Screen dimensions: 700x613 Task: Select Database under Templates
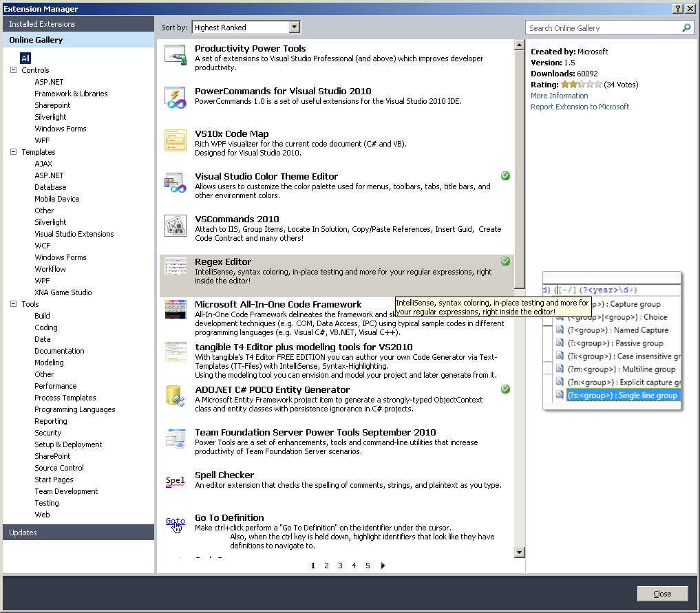(x=50, y=187)
